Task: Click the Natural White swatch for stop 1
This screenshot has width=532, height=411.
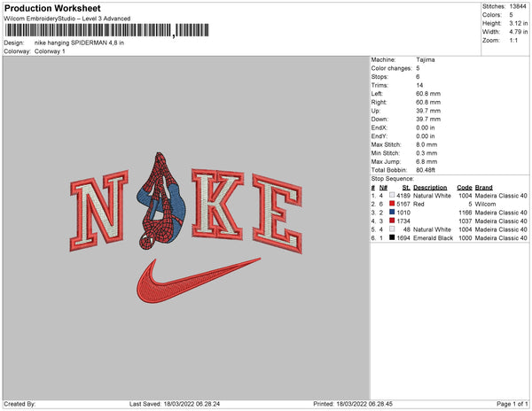Action: click(x=392, y=195)
